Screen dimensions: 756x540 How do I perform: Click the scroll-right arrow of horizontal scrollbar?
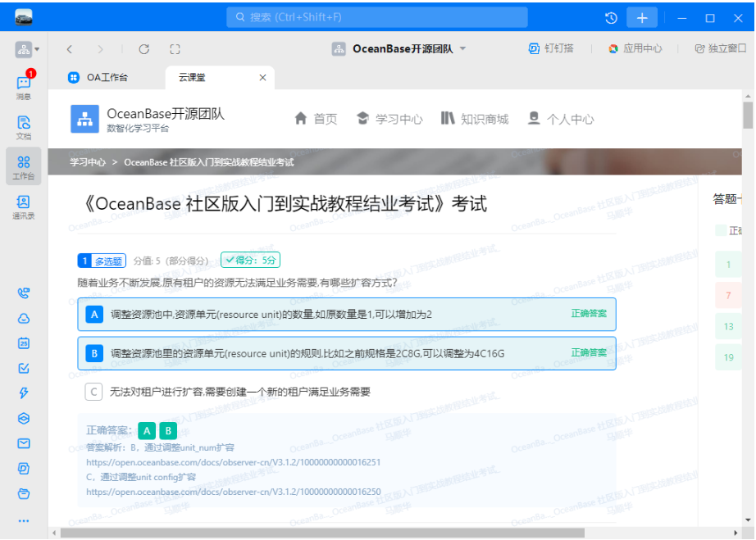tap(736, 533)
